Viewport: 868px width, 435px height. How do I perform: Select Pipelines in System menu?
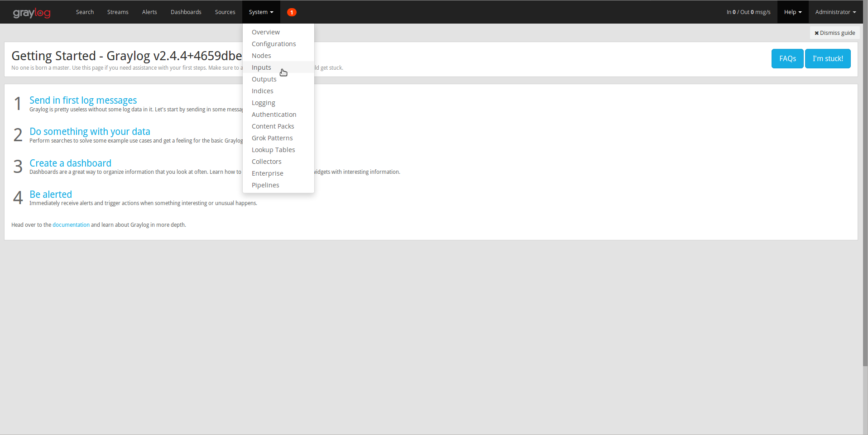tap(278, 185)
